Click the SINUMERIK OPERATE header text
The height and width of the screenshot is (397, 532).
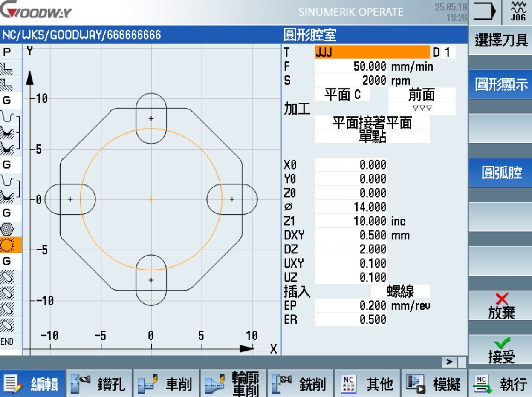pyautogui.click(x=351, y=12)
